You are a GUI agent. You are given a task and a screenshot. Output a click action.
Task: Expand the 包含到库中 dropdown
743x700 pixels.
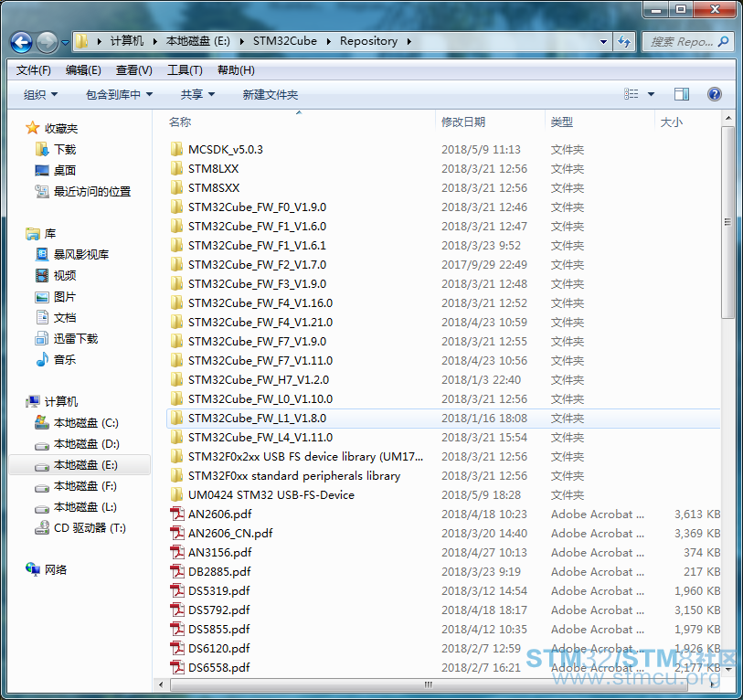[119, 94]
